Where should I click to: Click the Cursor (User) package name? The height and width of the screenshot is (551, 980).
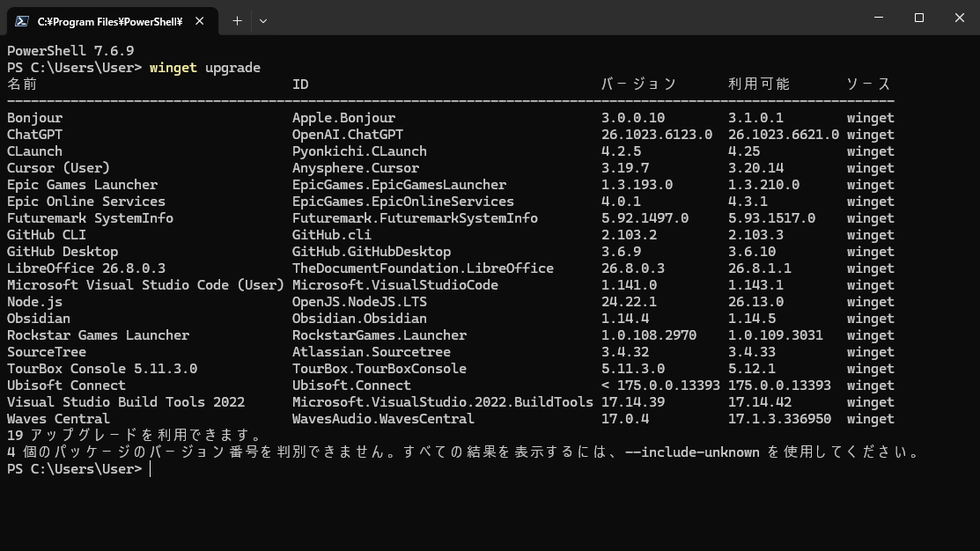click(58, 168)
